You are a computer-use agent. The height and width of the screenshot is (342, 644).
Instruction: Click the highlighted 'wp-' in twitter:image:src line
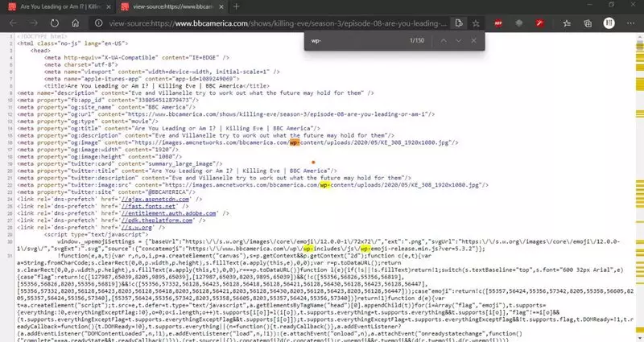tap(325, 185)
